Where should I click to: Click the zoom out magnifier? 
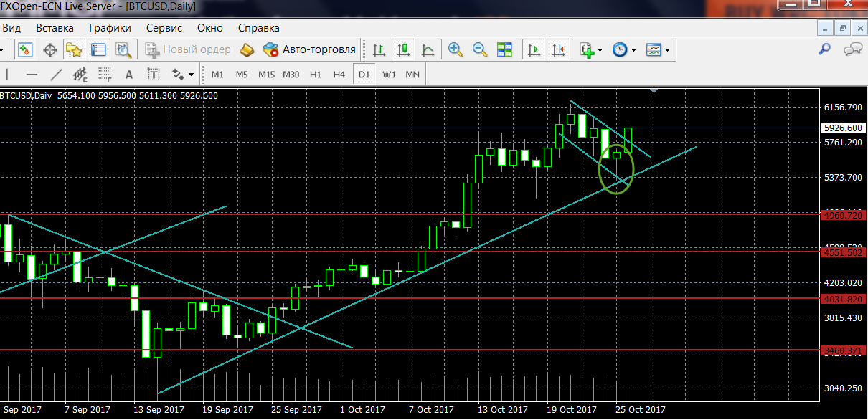point(479,49)
